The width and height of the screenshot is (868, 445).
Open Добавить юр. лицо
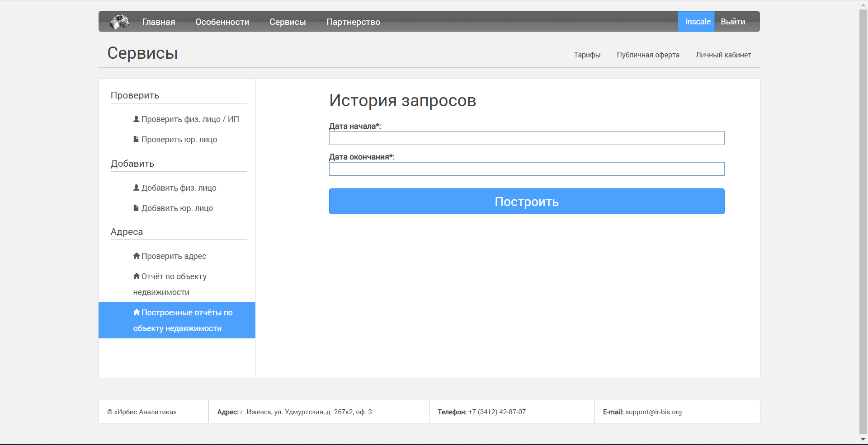177,208
